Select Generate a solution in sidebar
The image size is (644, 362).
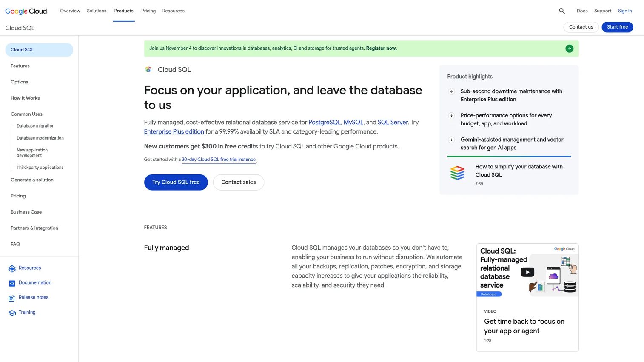click(32, 180)
